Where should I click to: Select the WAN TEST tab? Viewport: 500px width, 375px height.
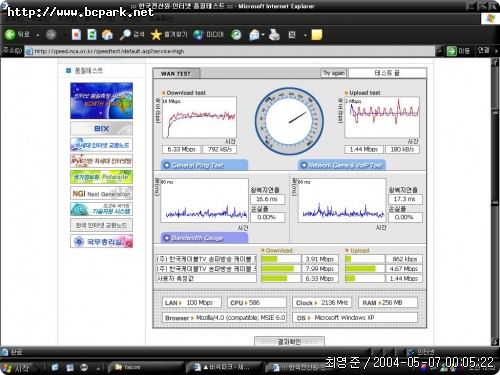point(176,73)
